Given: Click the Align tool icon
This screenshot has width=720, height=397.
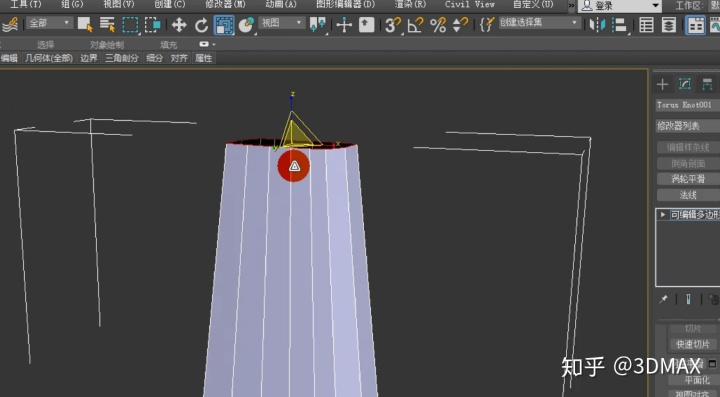Looking at the screenshot, I should [620, 25].
